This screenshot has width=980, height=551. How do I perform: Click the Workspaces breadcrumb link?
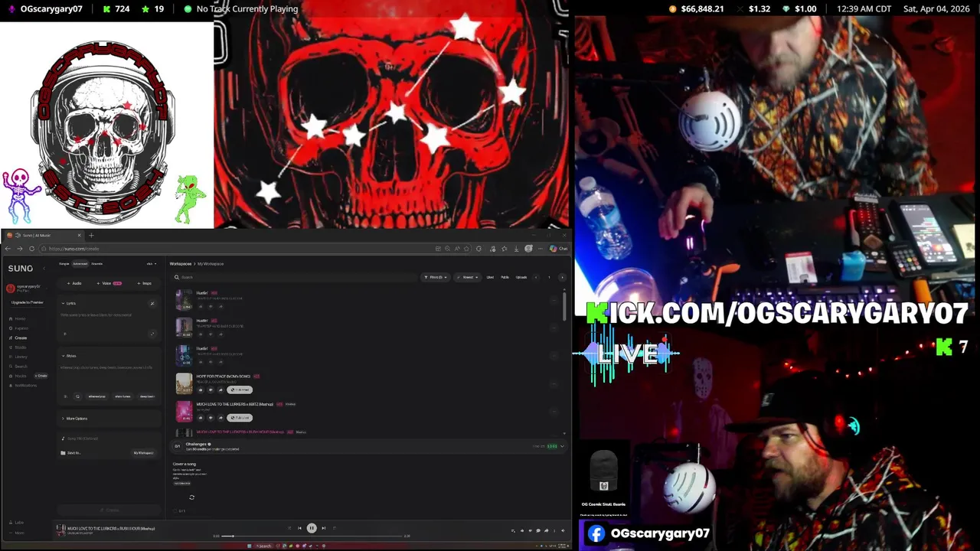[181, 263]
